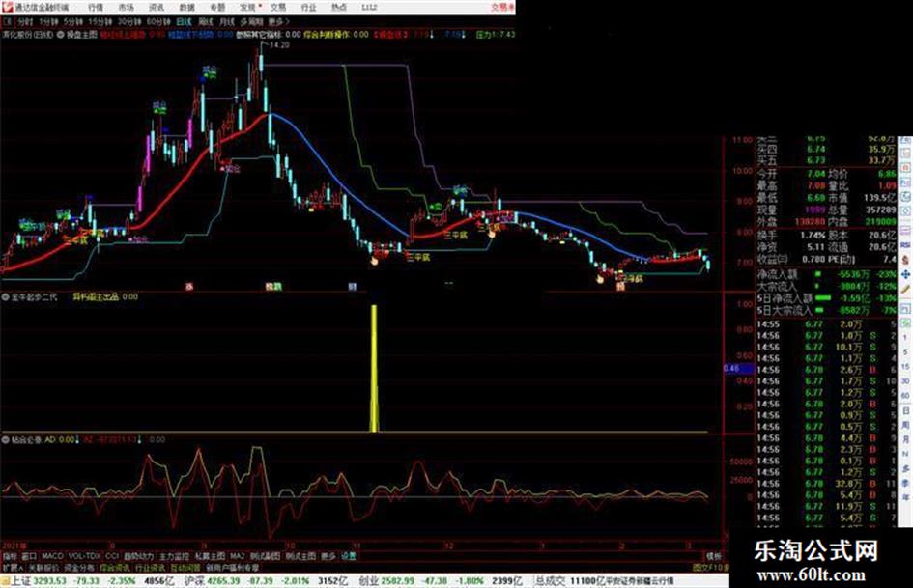Image resolution: width=913 pixels, height=588 pixels.
Task: Click the diamond icon in right sidebar
Action: point(905,211)
